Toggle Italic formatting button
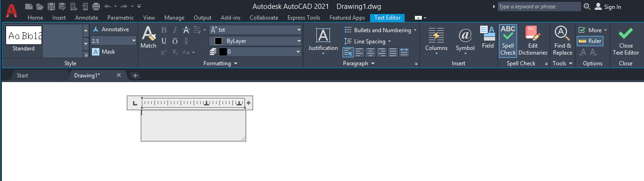The width and height of the screenshot is (644, 181). pos(175,30)
